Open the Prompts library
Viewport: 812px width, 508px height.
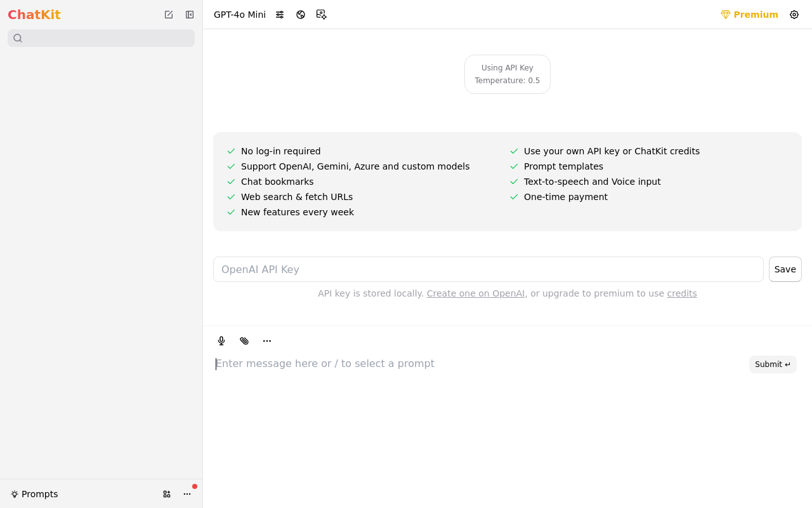point(34,494)
